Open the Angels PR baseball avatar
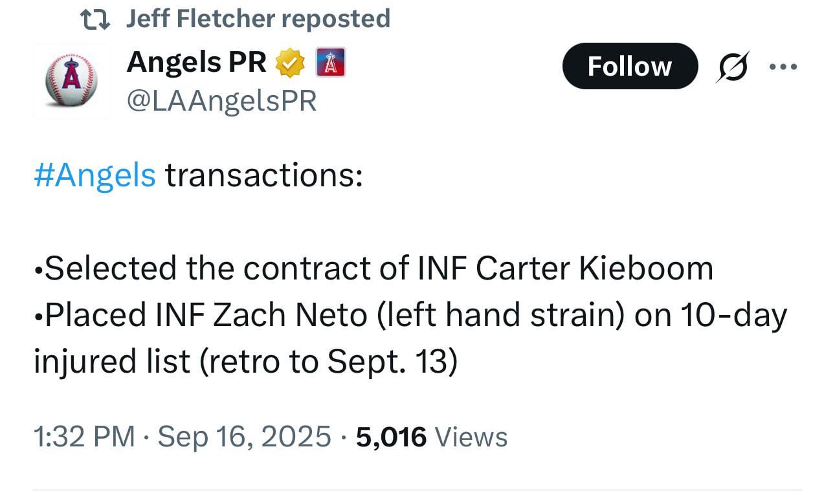The width and height of the screenshot is (835, 504). [x=71, y=81]
